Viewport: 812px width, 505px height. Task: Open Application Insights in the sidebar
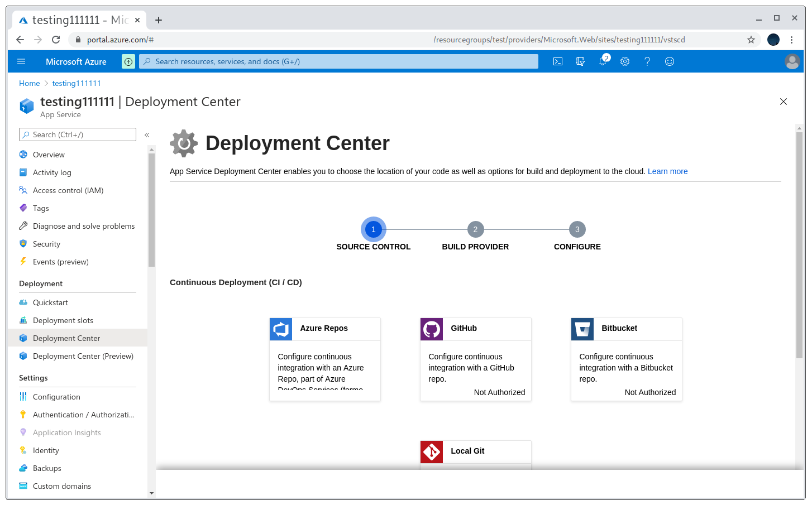pos(78,432)
